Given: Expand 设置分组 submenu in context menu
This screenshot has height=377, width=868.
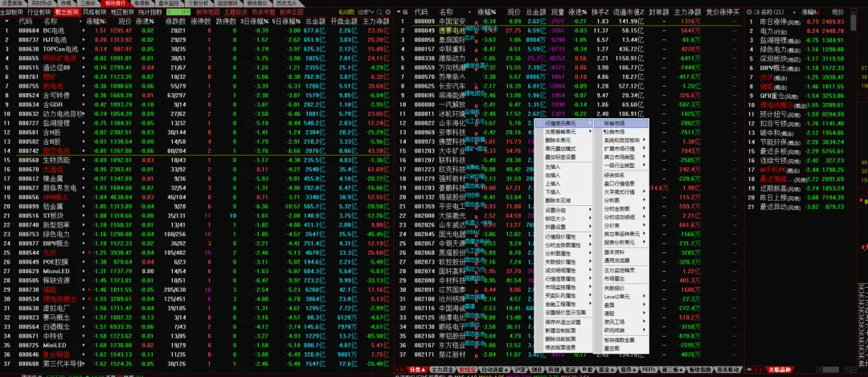Looking at the screenshot, I should [x=565, y=210].
